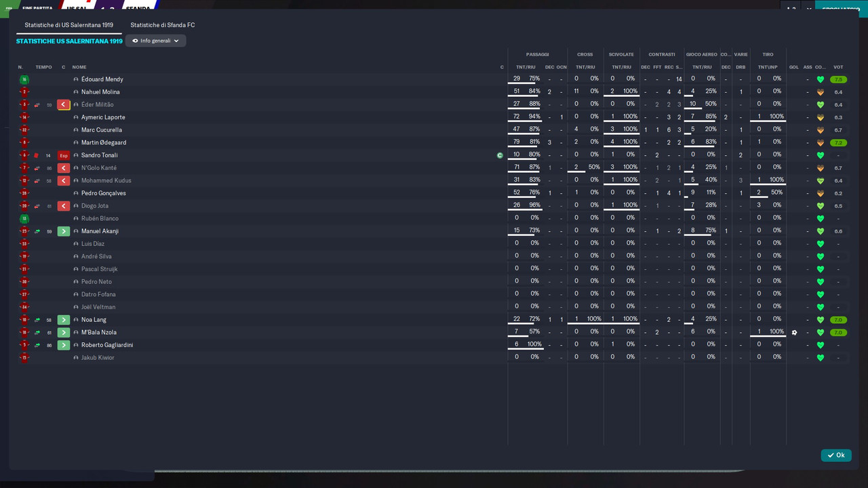868x488 pixels.
Task: Click the Esp sent-off badge for Sandro Tonali
Action: point(64,155)
